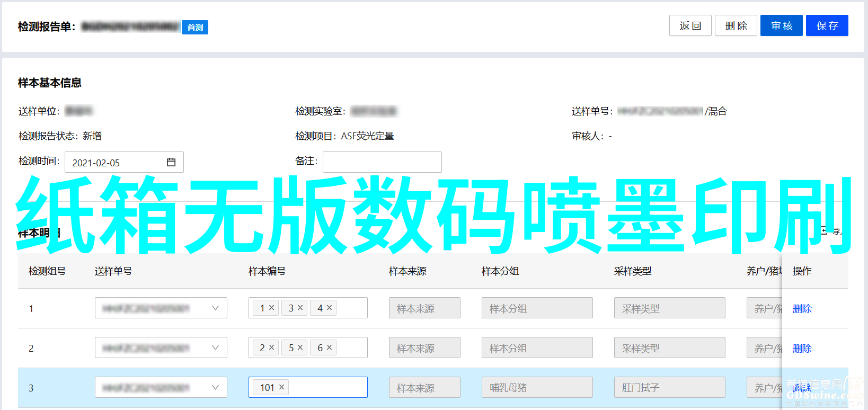
Task: Save the report with 保存
Action: click(827, 25)
